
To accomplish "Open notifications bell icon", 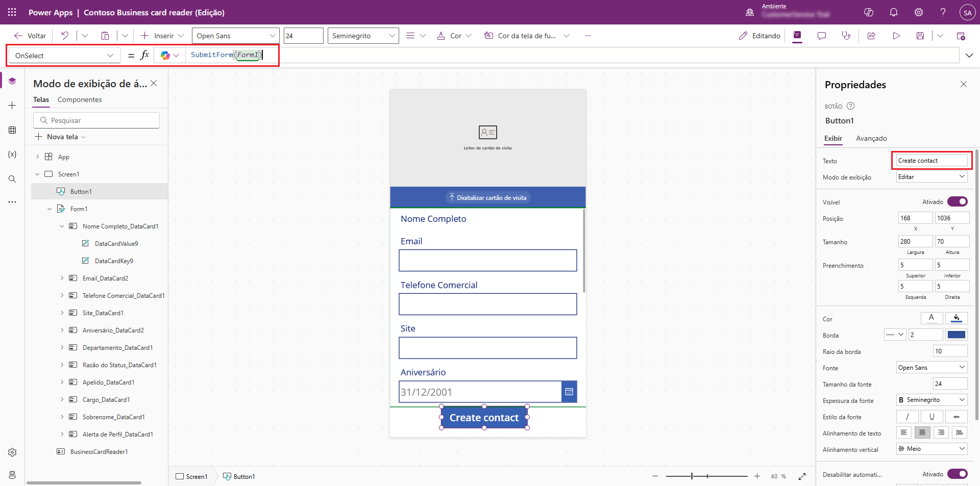I will 894,12.
